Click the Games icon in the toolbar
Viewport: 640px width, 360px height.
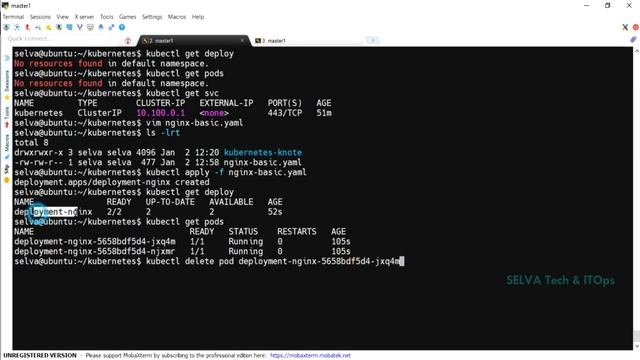[38, 27]
